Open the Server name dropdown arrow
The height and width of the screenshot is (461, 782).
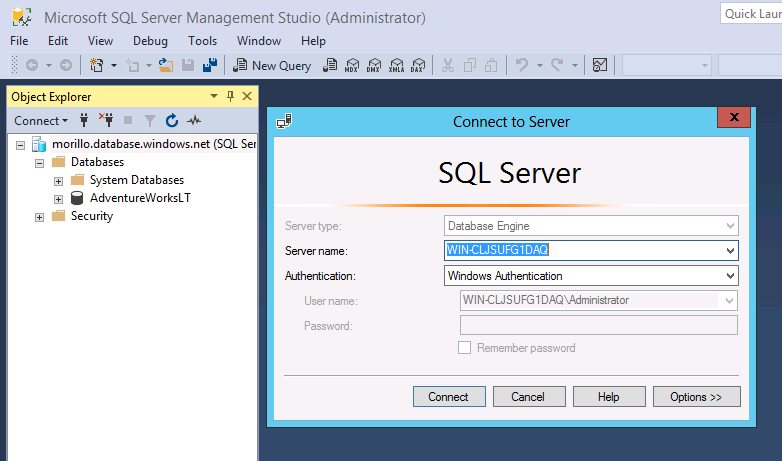[730, 251]
